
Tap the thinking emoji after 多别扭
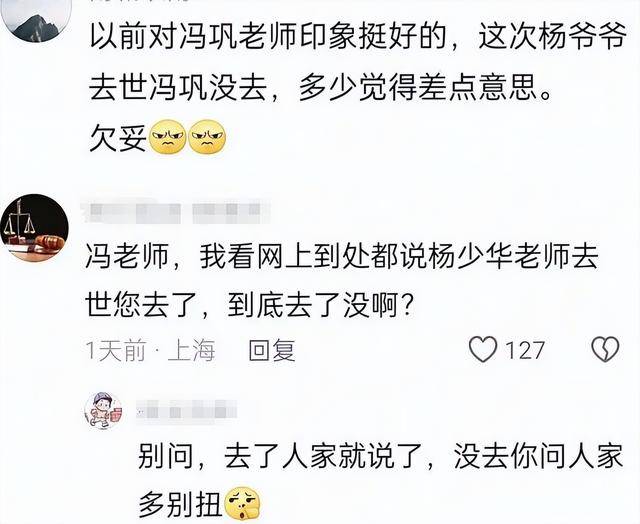point(242,504)
